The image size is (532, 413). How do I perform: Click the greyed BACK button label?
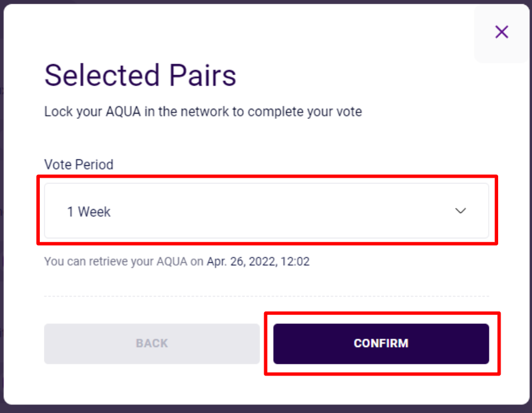[152, 343]
